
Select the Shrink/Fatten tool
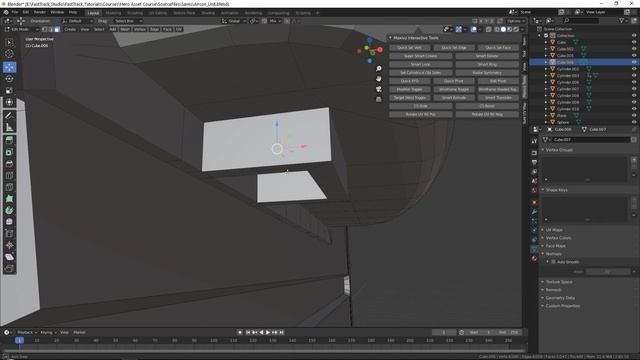(x=9, y=245)
